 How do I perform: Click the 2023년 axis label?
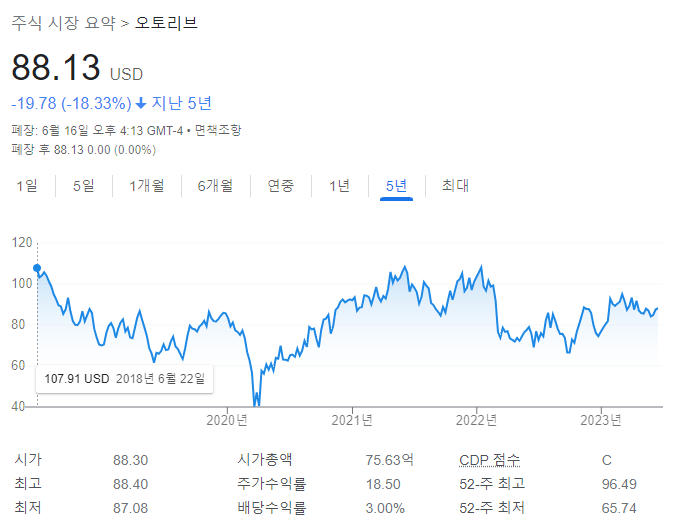click(601, 420)
